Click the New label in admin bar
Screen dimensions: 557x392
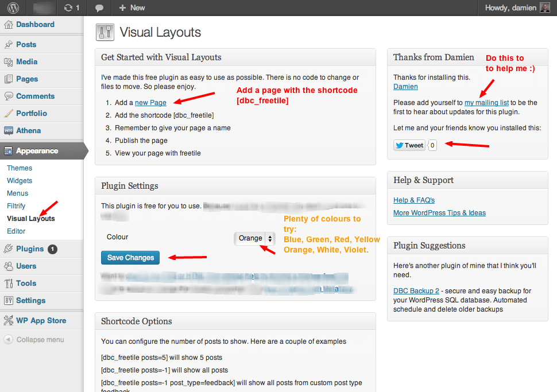137,8
